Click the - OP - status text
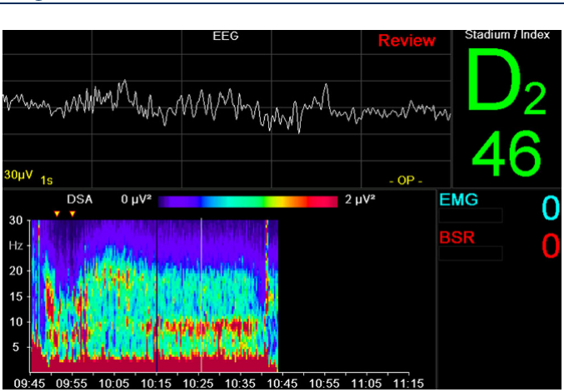The image size is (564, 392). tap(406, 181)
